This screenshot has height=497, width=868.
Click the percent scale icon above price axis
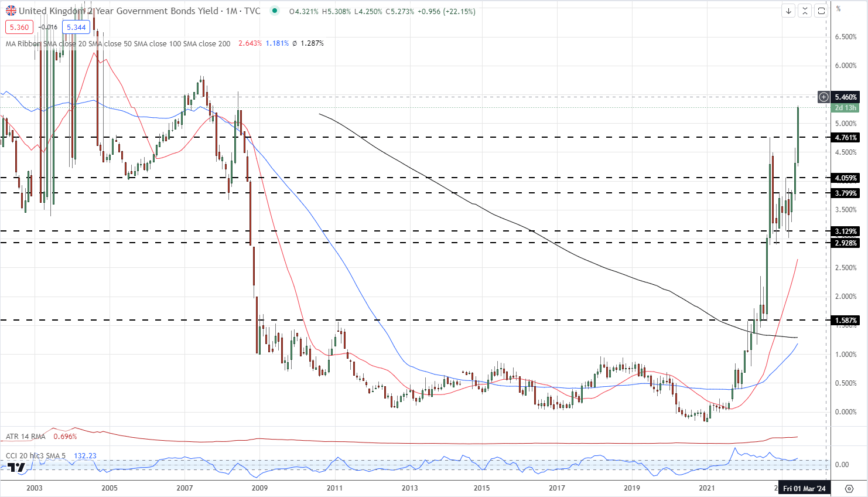(x=839, y=8)
